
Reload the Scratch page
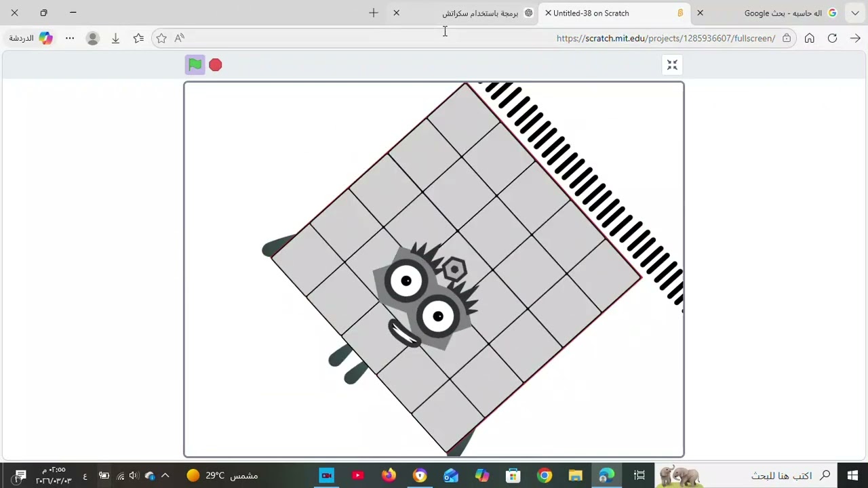pyautogui.click(x=832, y=38)
